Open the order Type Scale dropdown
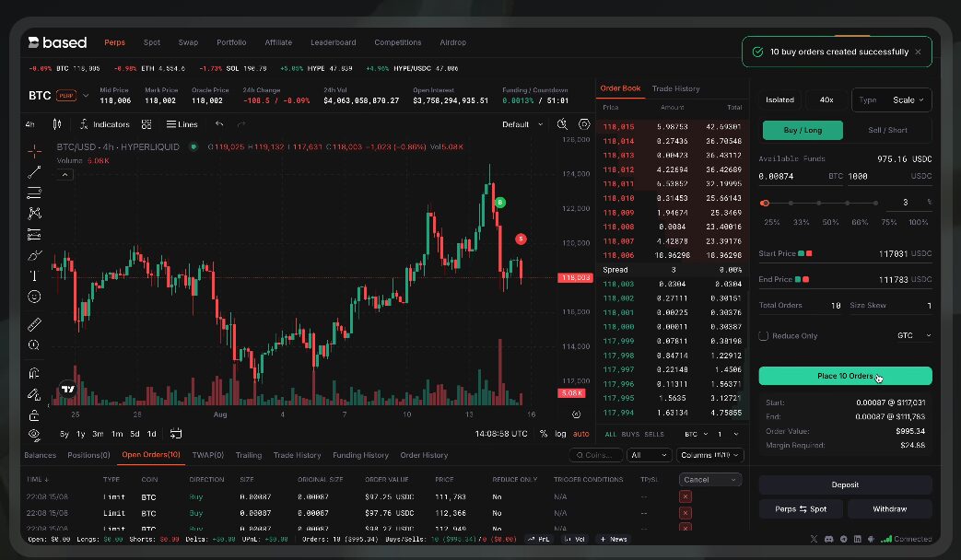This screenshot has width=961, height=560. (x=892, y=99)
